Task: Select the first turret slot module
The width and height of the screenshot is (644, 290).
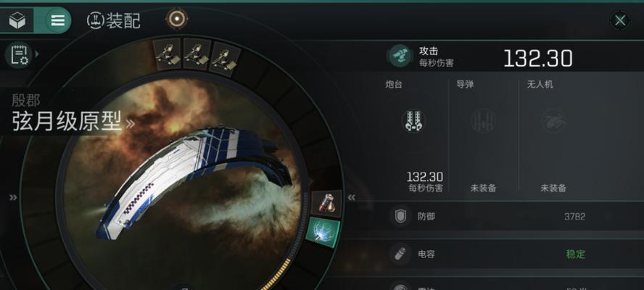Action: (x=167, y=54)
